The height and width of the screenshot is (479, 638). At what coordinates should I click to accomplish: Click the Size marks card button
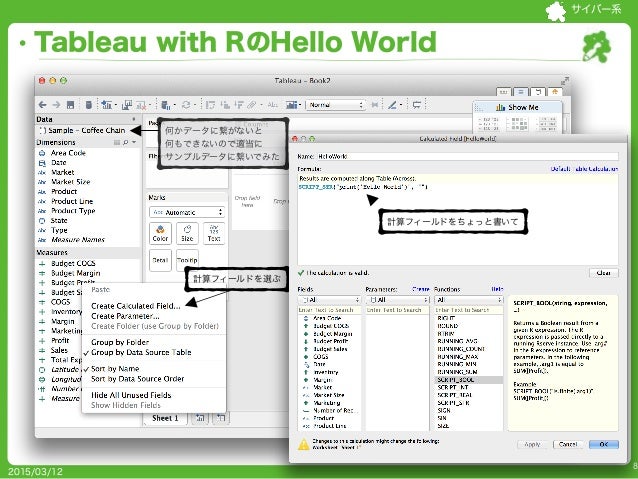click(187, 234)
